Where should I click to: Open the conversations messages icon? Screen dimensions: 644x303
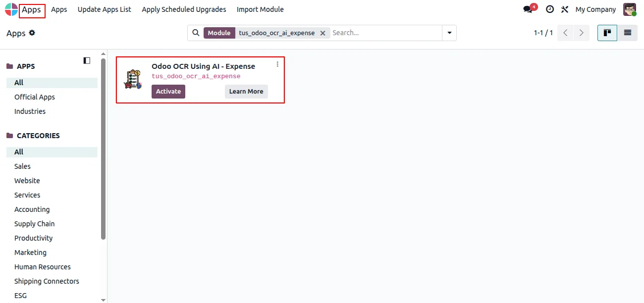click(529, 9)
